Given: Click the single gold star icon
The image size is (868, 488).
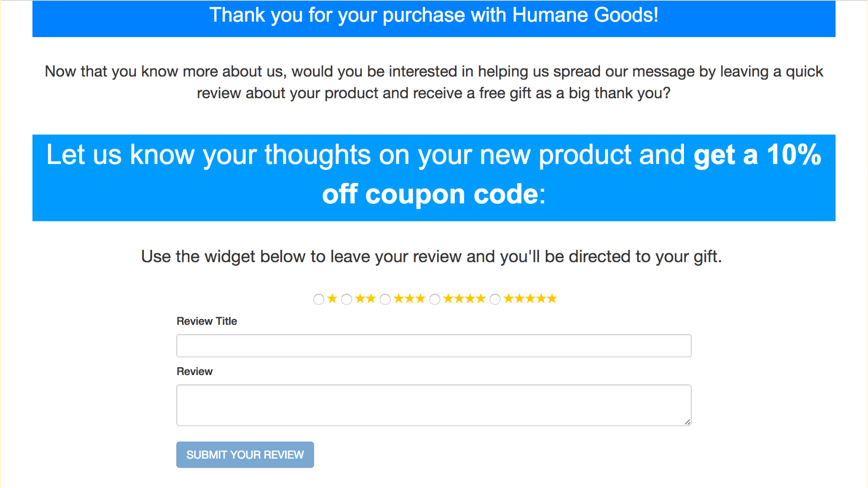Looking at the screenshot, I should tap(332, 299).
